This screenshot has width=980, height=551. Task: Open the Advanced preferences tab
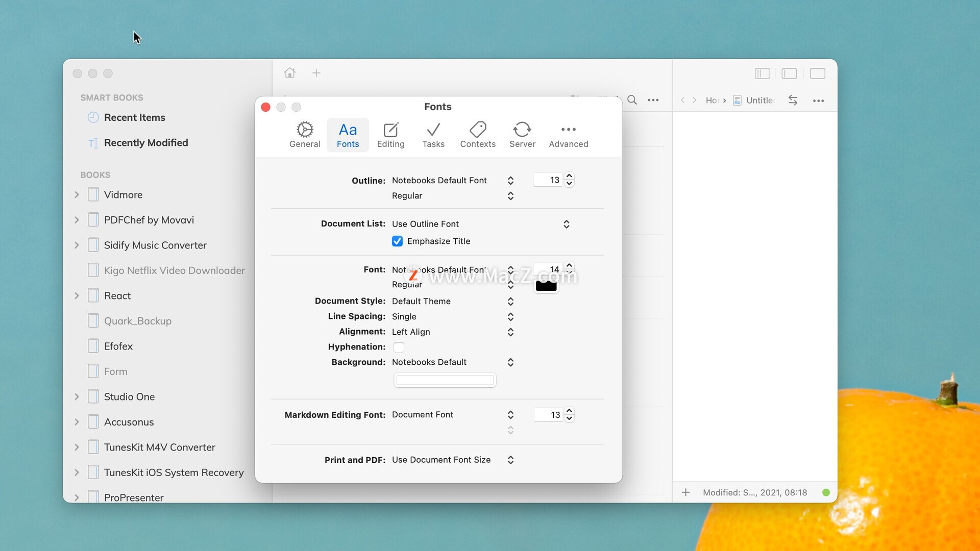(569, 135)
